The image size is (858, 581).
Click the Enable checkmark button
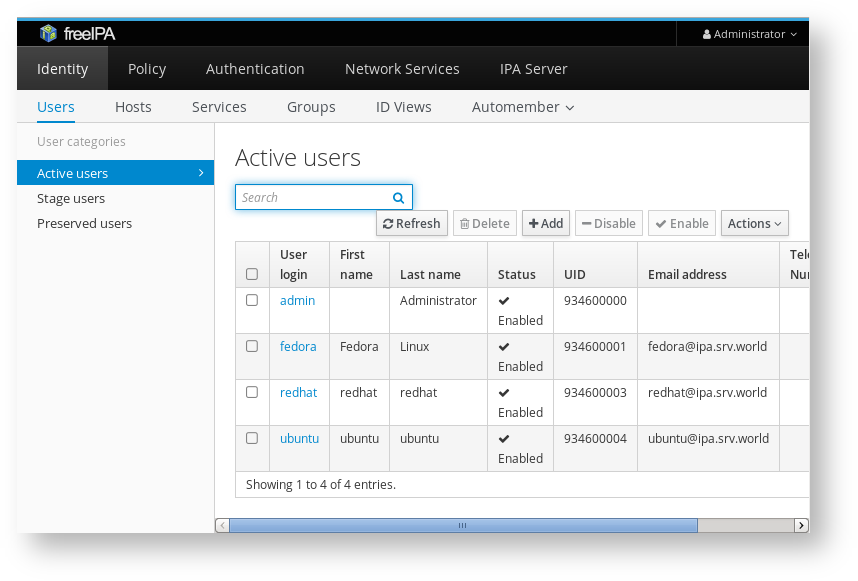coord(682,224)
